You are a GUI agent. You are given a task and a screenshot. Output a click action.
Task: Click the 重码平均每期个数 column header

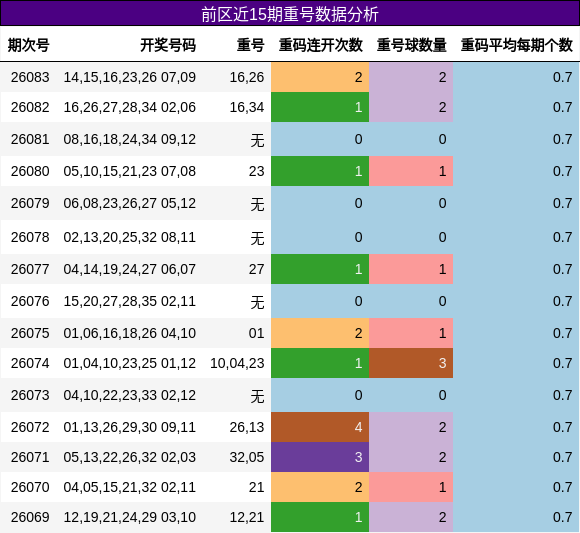[517, 45]
